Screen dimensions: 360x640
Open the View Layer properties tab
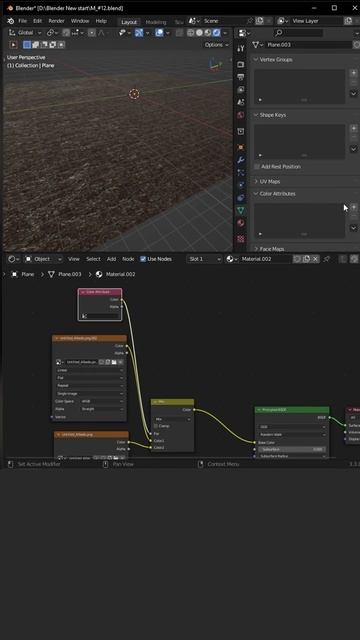point(241,89)
